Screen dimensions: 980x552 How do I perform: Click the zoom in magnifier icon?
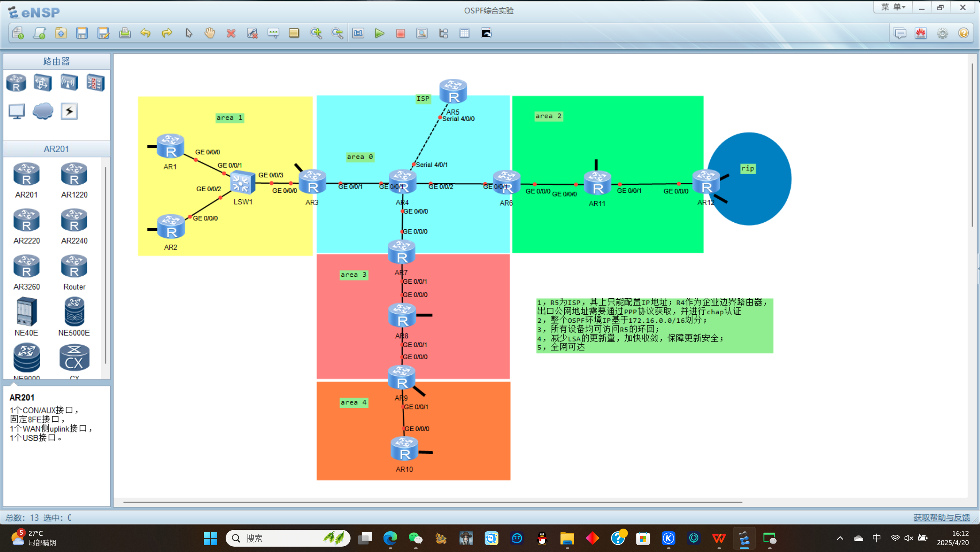pyautogui.click(x=316, y=33)
